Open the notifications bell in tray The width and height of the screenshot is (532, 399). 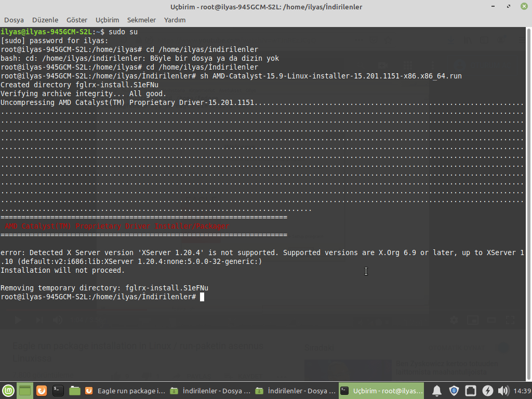tap(436, 391)
